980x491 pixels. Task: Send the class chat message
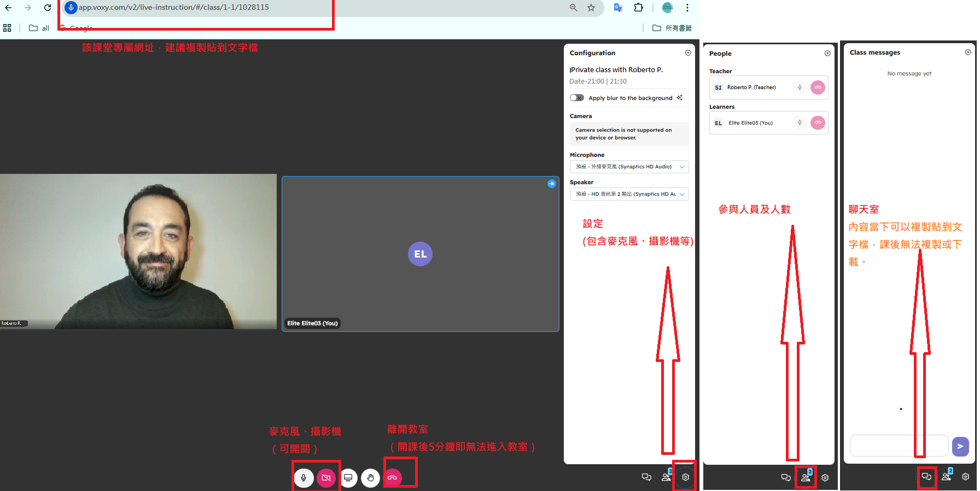point(960,446)
